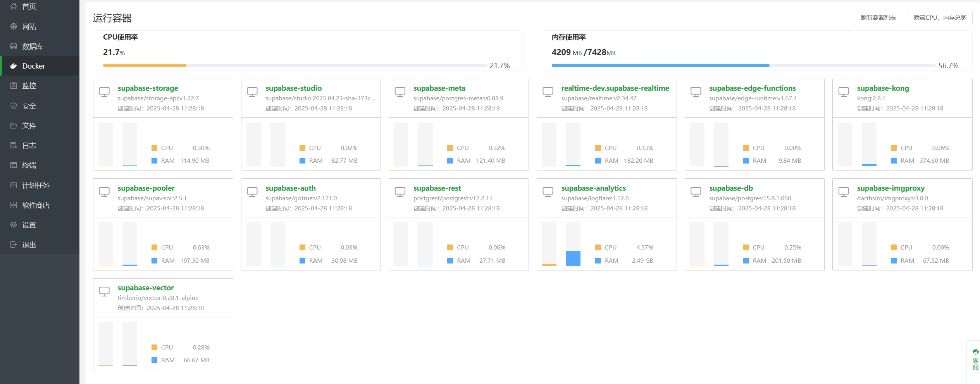
Task: Open the 网站 menu item
Action: (x=40, y=26)
